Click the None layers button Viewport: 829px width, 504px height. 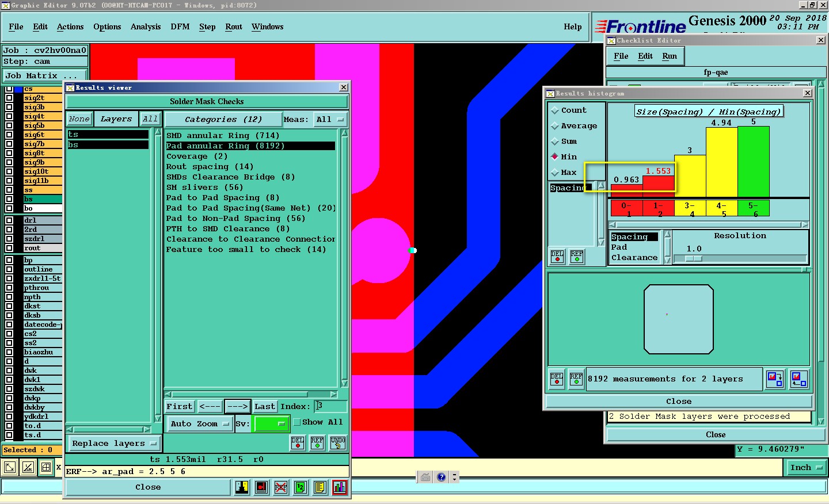pos(79,119)
